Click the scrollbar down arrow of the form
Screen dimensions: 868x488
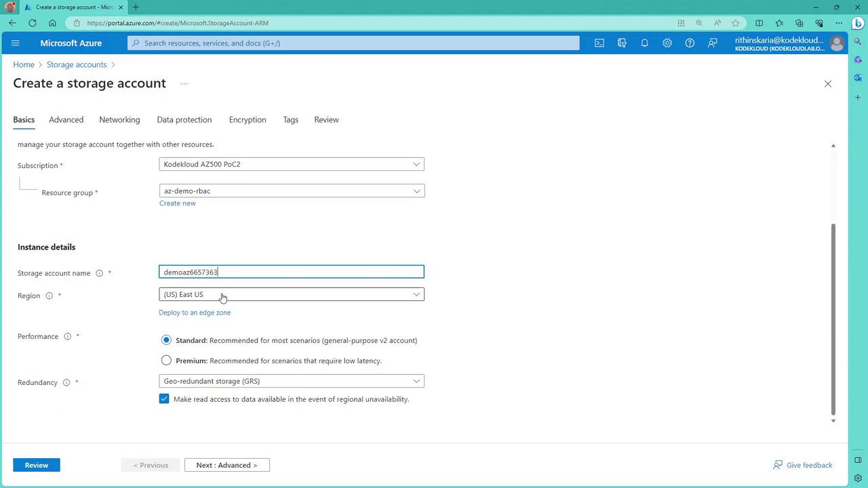[833, 421]
